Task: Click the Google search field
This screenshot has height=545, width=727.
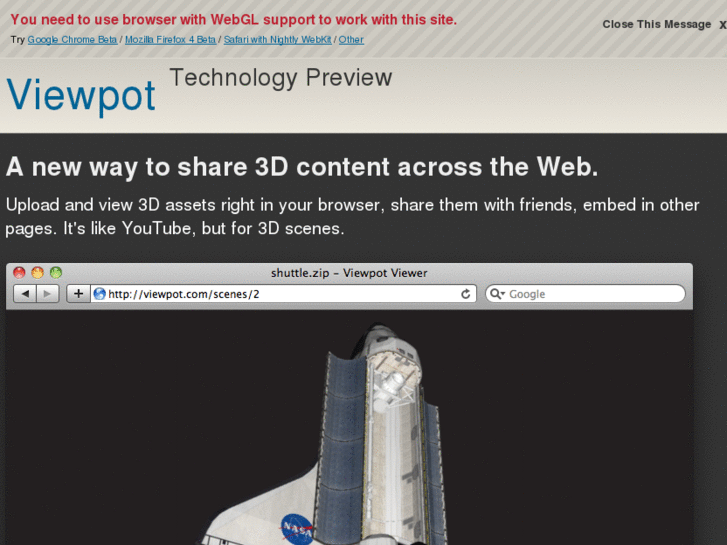Action: 585,294
